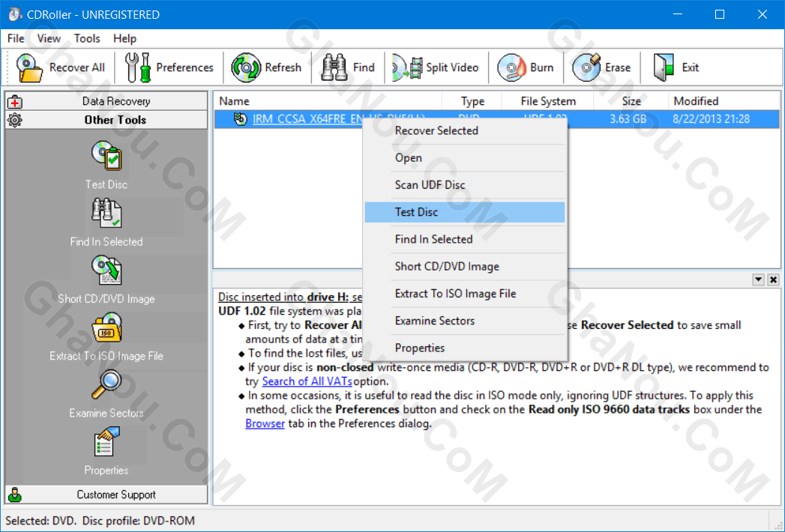Click the Burn disc icon
The width and height of the screenshot is (785, 532).
click(x=511, y=67)
